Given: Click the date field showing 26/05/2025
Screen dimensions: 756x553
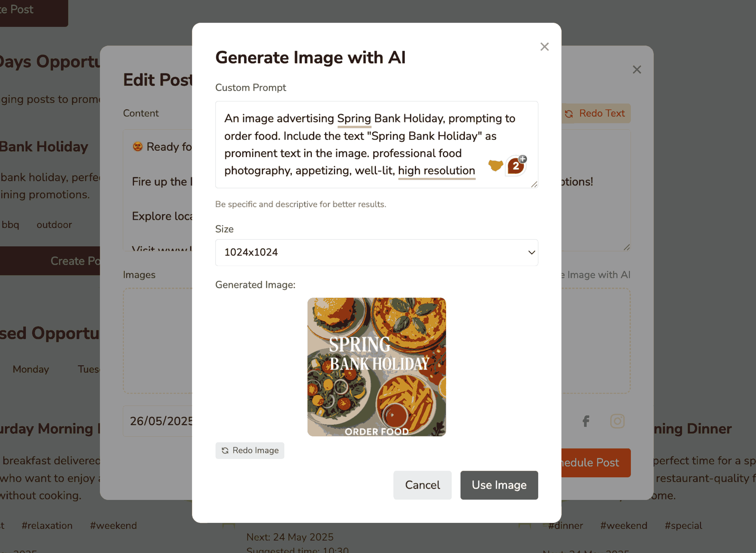Looking at the screenshot, I should (160, 421).
